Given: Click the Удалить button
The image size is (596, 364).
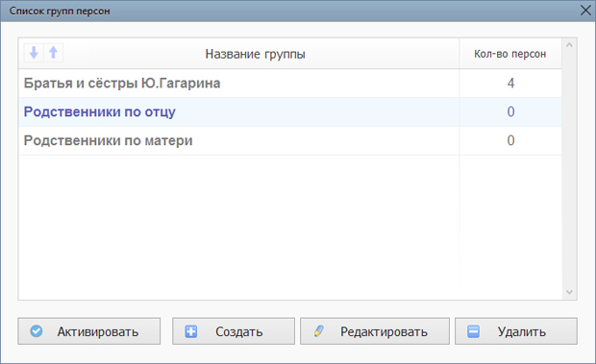Looking at the screenshot, I should (x=516, y=331).
